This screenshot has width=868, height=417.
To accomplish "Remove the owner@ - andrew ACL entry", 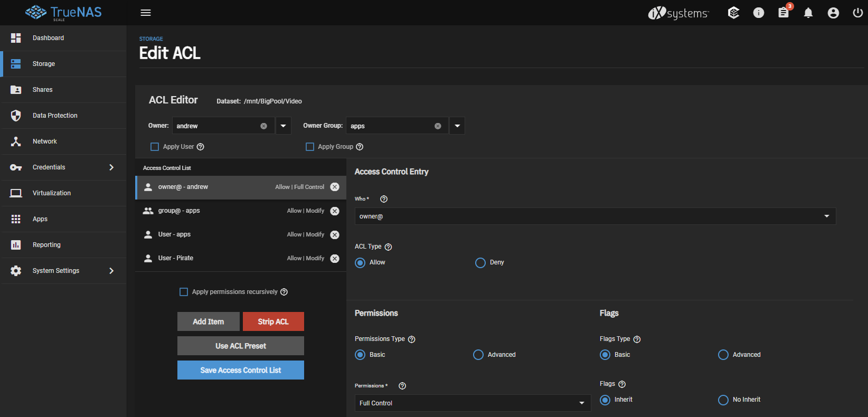I will coord(335,187).
